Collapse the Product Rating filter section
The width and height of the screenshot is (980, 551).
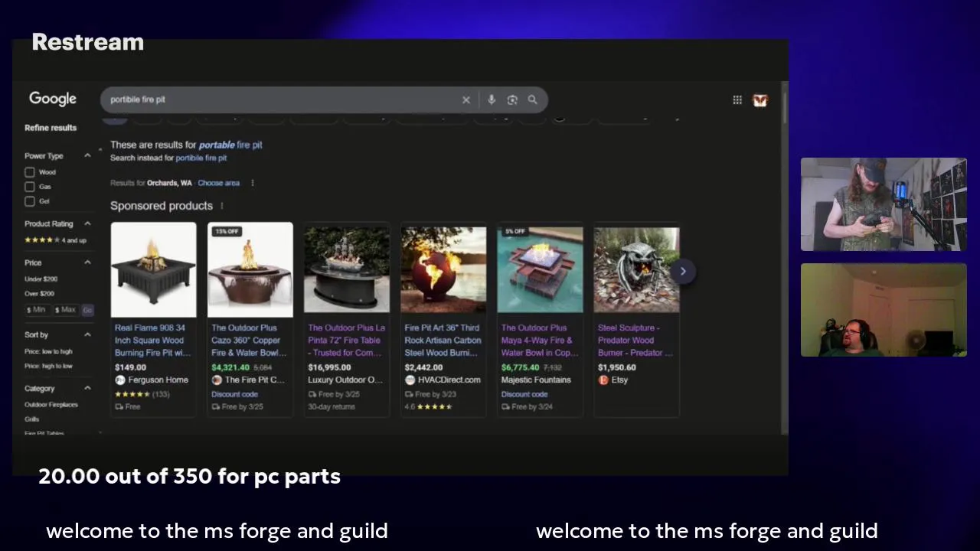[x=87, y=223]
